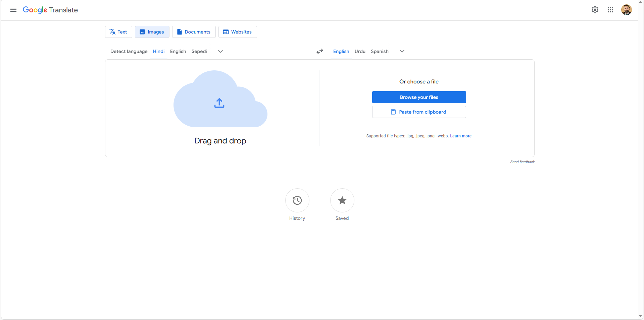Open the Google account avatar
This screenshot has width=644, height=320.
pyautogui.click(x=627, y=10)
